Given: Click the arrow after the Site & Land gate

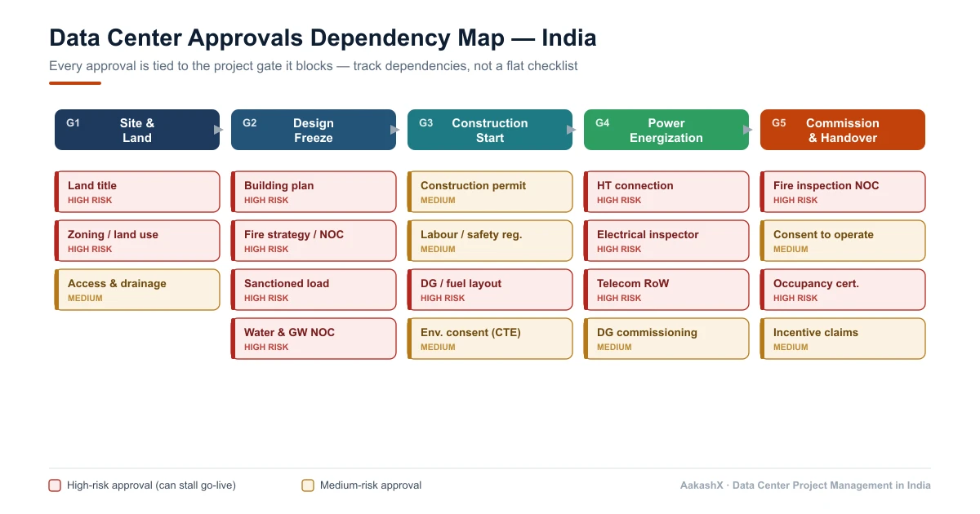Looking at the screenshot, I should tap(219, 130).
